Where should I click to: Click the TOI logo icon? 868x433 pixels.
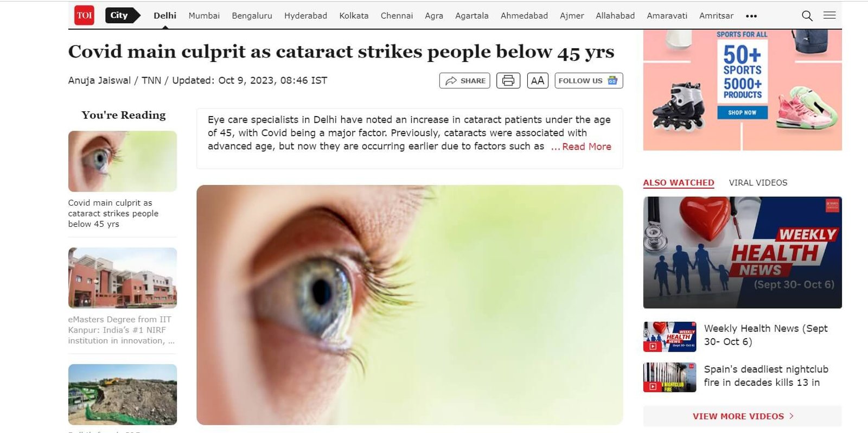click(84, 15)
